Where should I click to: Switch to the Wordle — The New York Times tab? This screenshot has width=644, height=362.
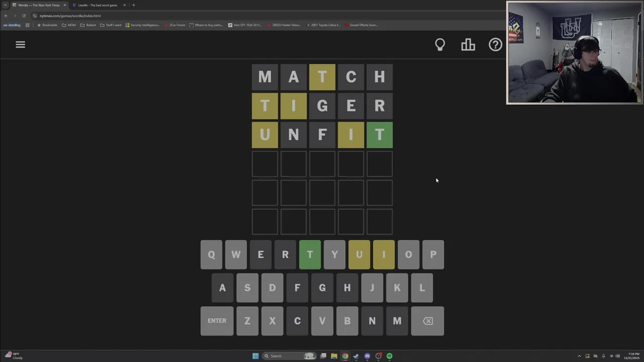38,5
